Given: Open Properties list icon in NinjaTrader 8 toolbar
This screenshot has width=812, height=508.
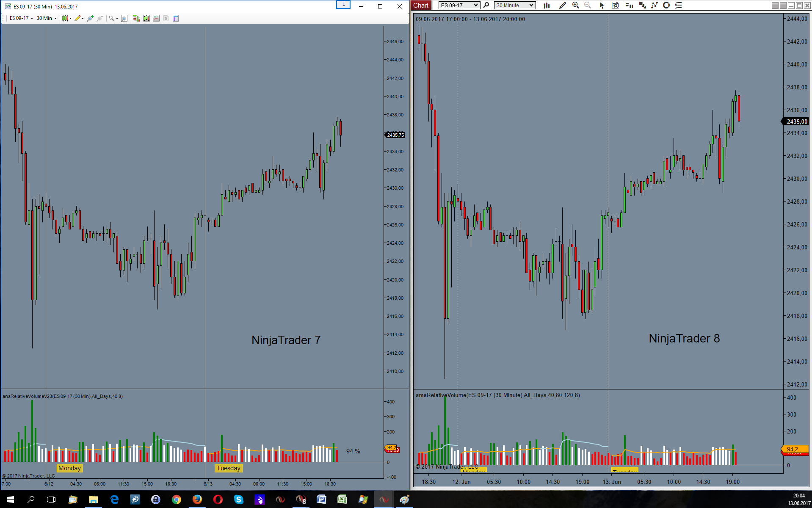Looking at the screenshot, I should 678,6.
